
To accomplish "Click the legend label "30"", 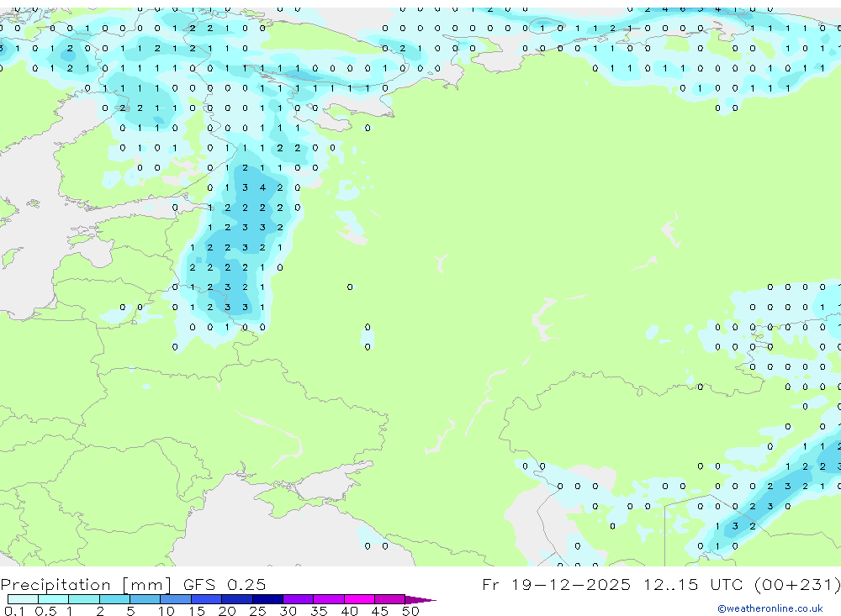I will pos(288,611).
